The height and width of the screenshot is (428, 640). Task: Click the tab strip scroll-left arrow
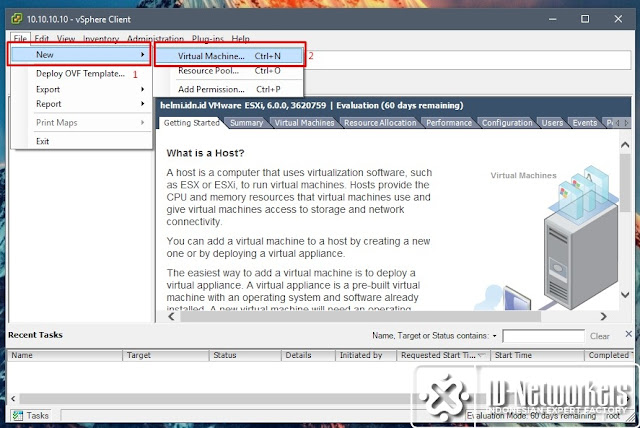click(618, 123)
